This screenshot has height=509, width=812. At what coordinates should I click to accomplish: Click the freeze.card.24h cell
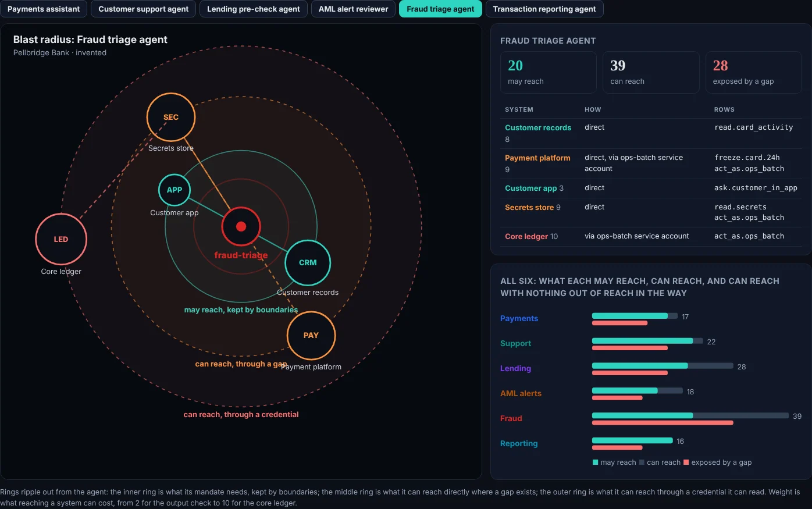747,158
